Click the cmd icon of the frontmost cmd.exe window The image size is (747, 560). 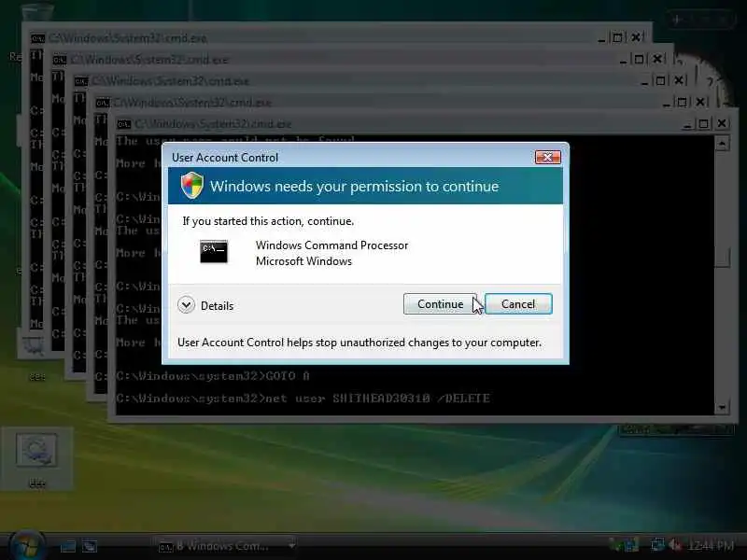pyautogui.click(x=124, y=124)
